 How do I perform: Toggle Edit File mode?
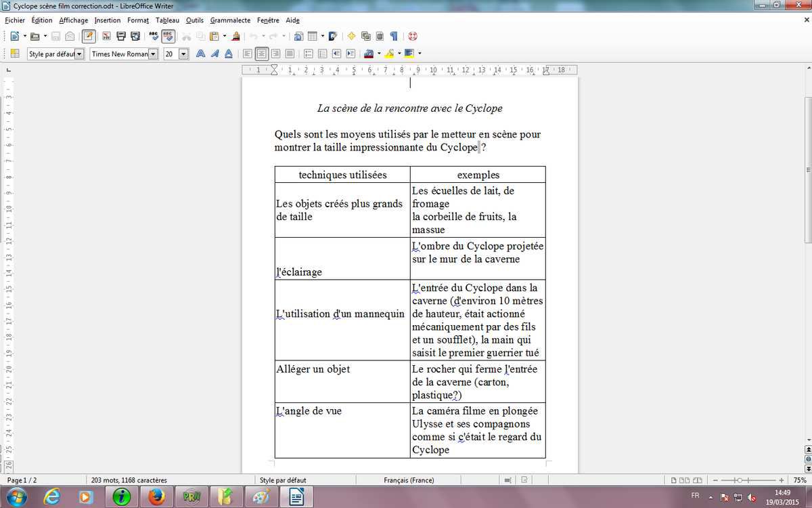(89, 36)
